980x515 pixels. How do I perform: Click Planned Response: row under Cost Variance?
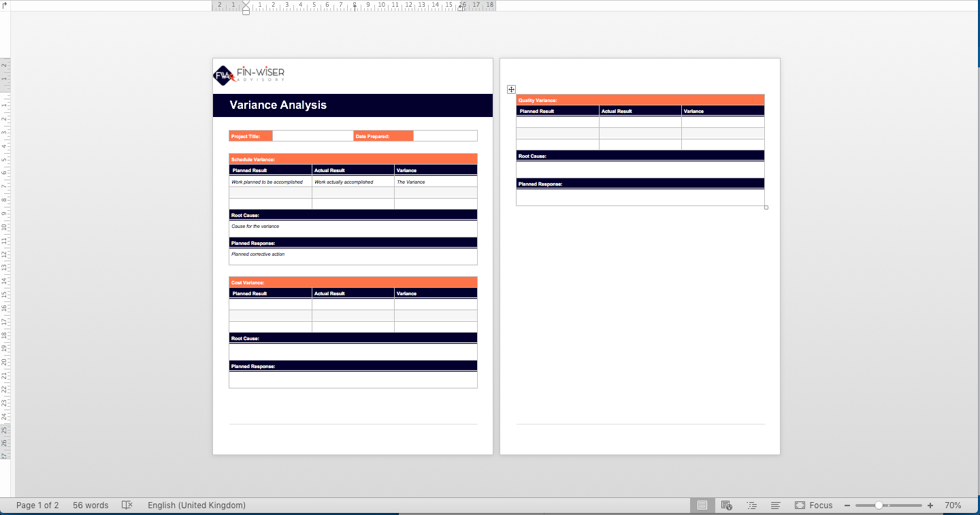click(353, 366)
